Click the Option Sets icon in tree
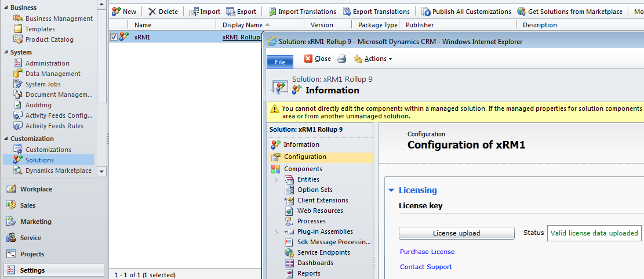644x279 pixels. 290,190
